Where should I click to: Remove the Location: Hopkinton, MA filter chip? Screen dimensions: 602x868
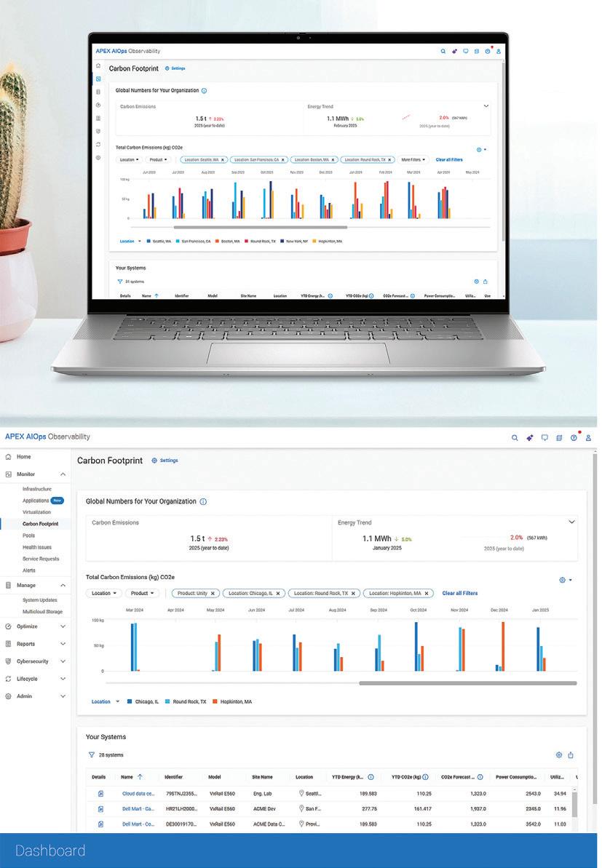click(427, 594)
